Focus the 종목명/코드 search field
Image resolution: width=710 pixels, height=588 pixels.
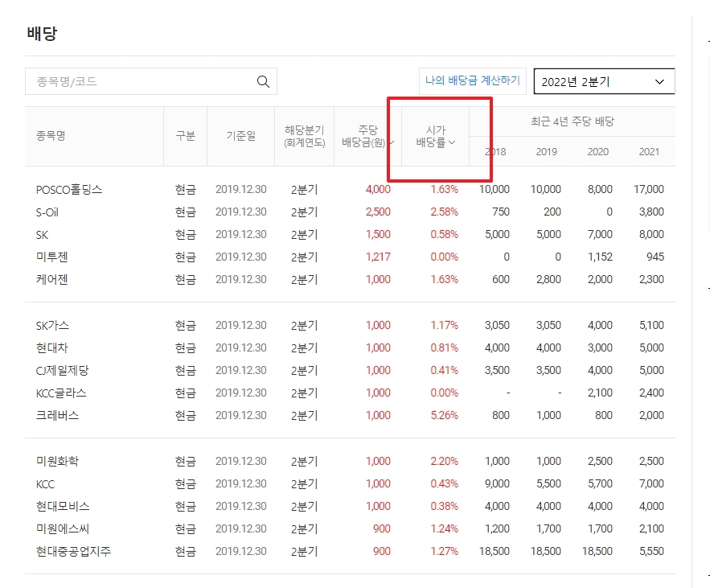151,81
